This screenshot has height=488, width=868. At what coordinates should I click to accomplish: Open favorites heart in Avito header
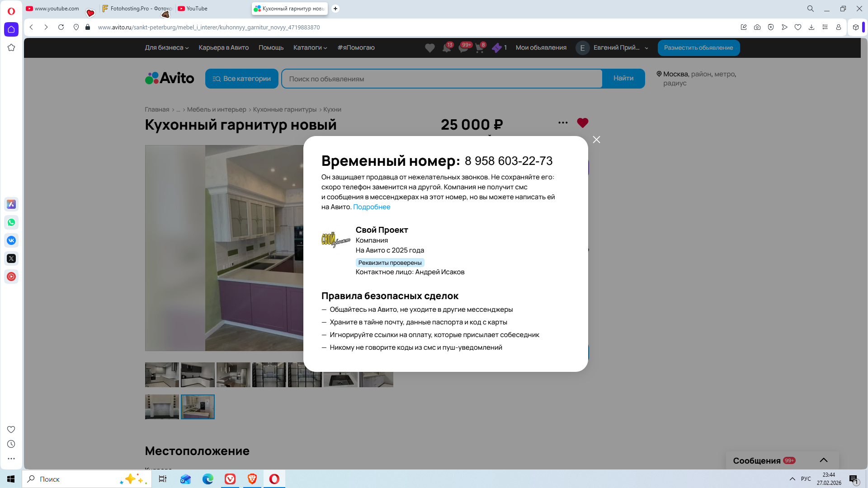[x=429, y=48]
